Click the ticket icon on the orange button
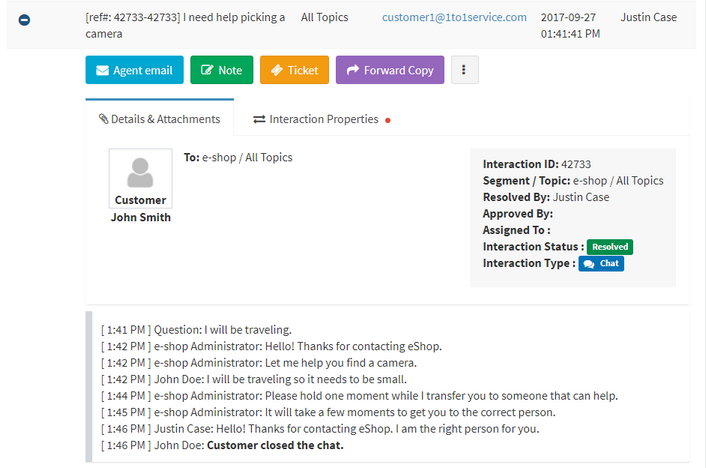The height and width of the screenshot is (468, 706). [x=276, y=70]
